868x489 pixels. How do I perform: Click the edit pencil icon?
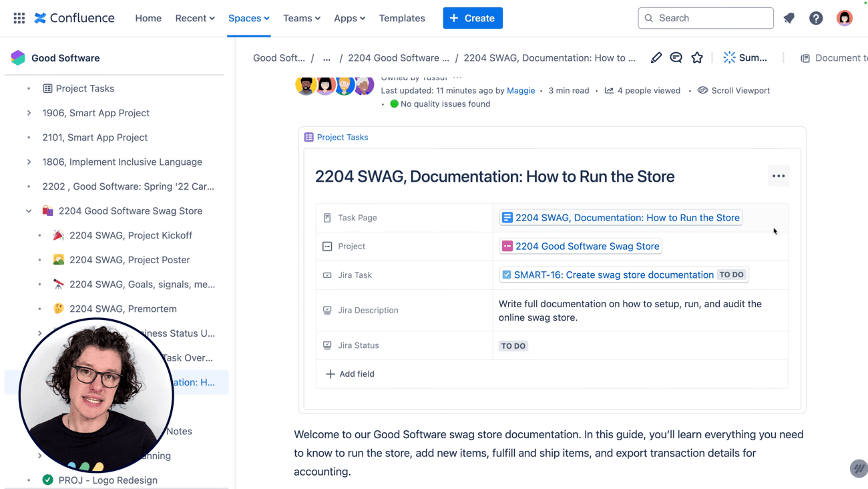(656, 58)
